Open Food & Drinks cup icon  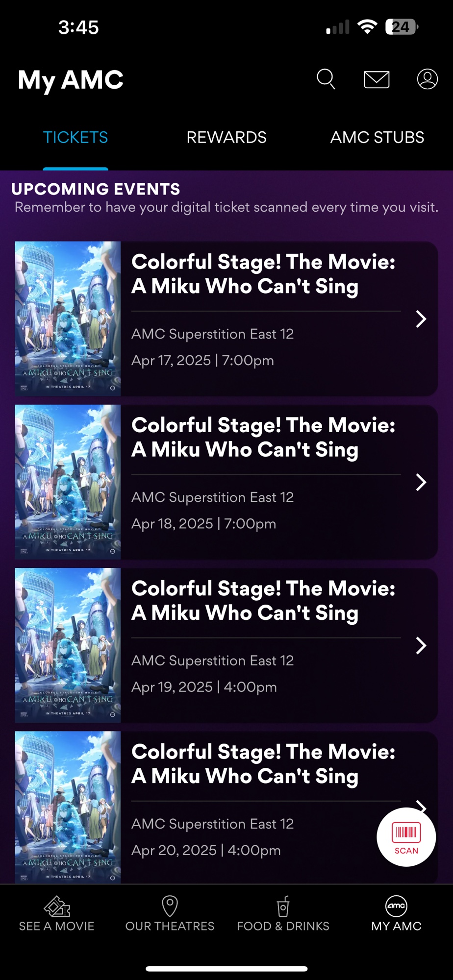pos(283,906)
